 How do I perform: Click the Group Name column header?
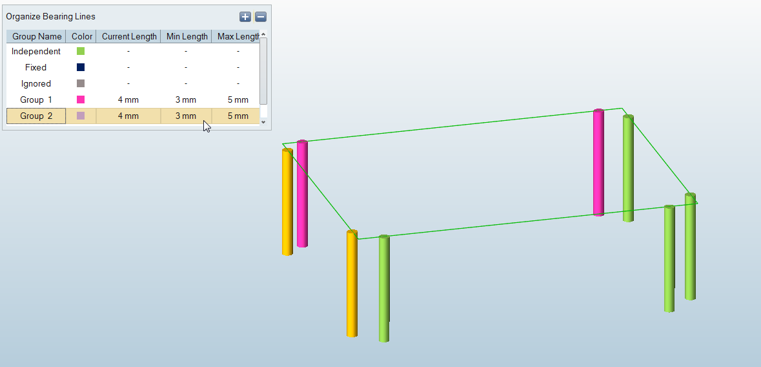(36, 36)
